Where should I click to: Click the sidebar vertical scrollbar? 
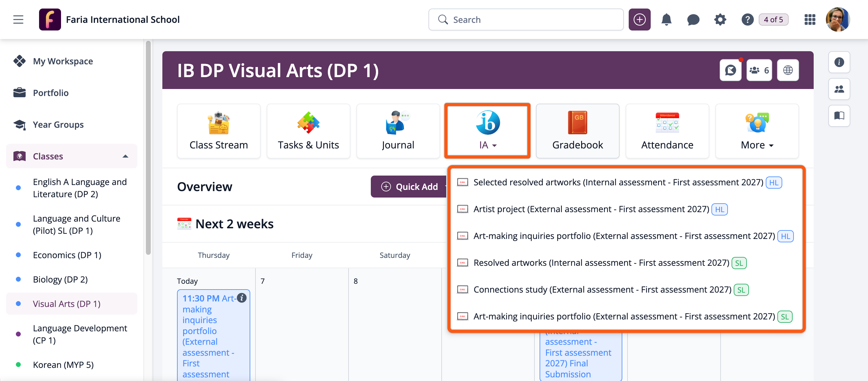148,148
